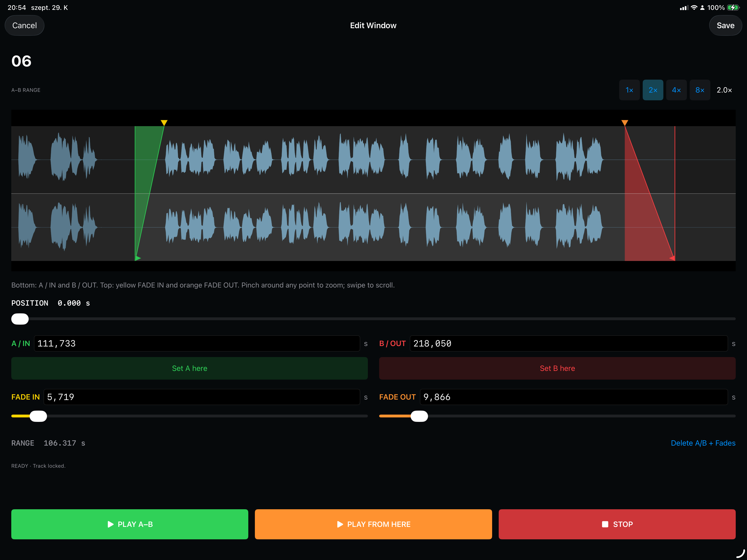Click the Wi-Fi icon in status bar
The width and height of the screenshot is (747, 560).
(x=694, y=8)
